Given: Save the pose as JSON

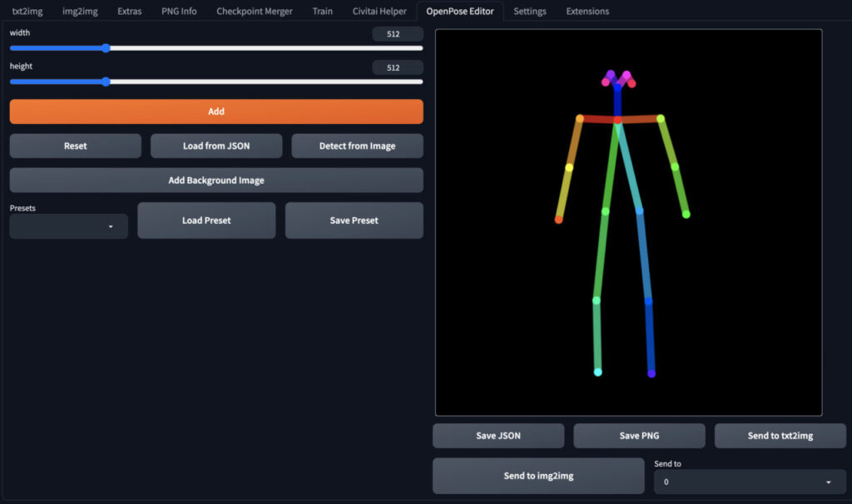Looking at the screenshot, I should pyautogui.click(x=498, y=435).
